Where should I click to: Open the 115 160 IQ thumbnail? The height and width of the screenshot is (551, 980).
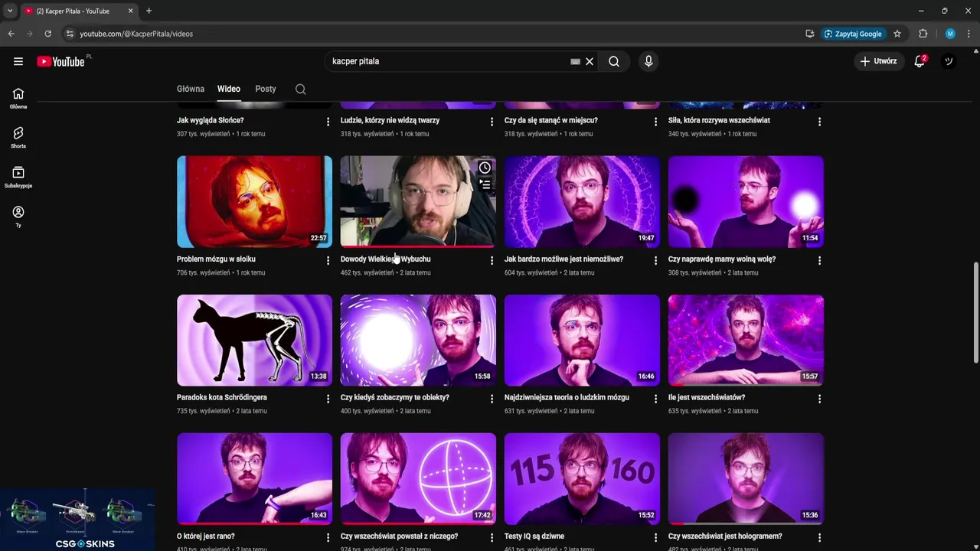pos(582,478)
